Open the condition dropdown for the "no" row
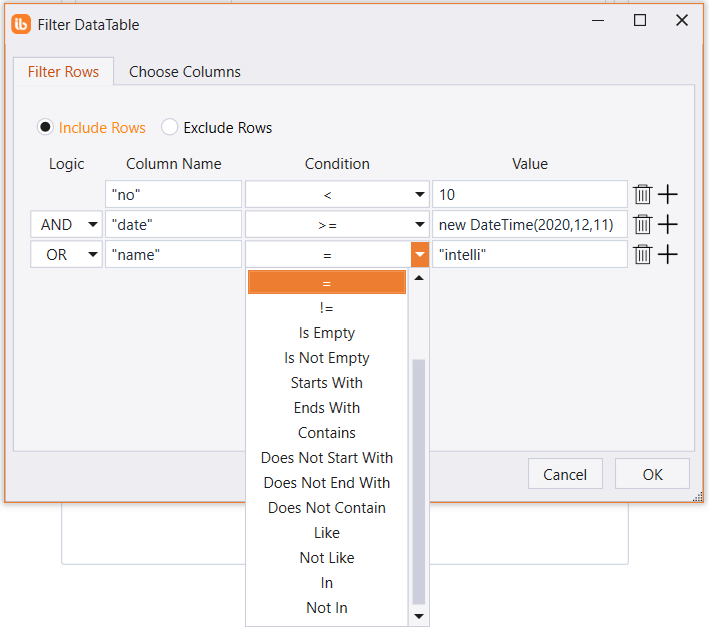The image size is (709, 631). click(337, 195)
